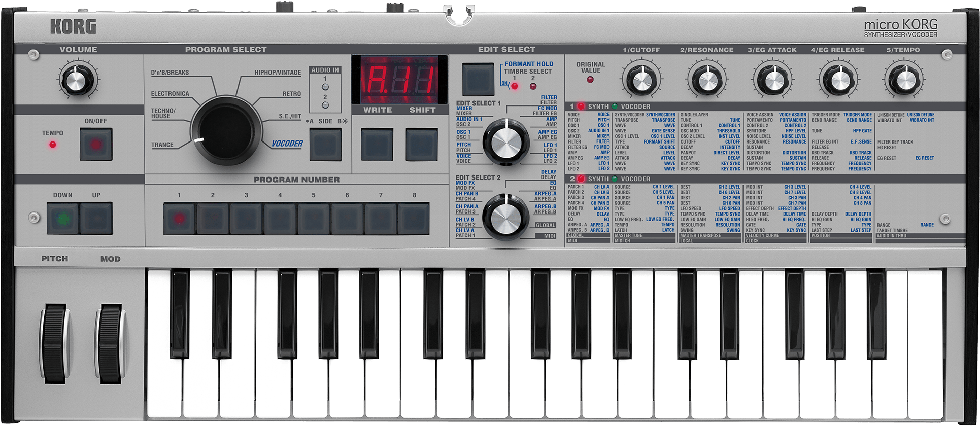Viewport: 980px width, 426px height.
Task: Click the ELECTRONICA genre label
Action: [170, 94]
